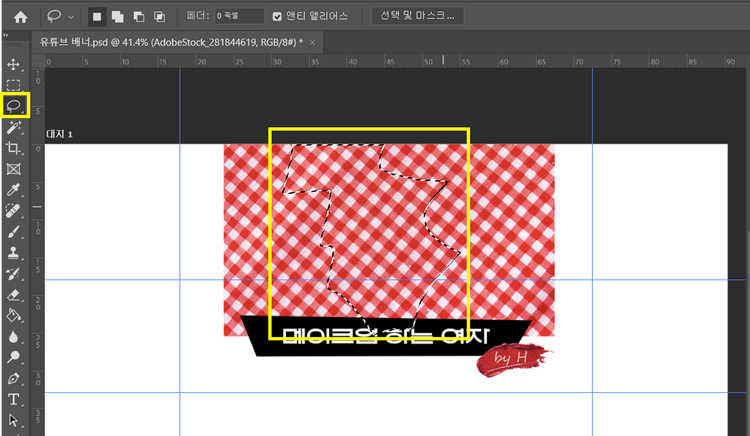This screenshot has height=436, width=750.
Task: Select the Rectangular Marquee tool
Action: pyautogui.click(x=13, y=85)
